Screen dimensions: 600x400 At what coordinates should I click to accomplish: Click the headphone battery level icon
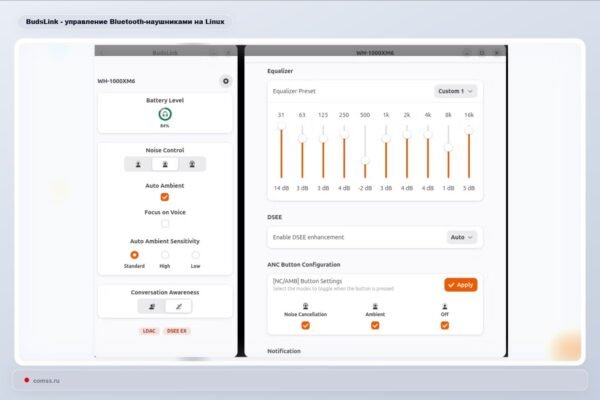165,114
